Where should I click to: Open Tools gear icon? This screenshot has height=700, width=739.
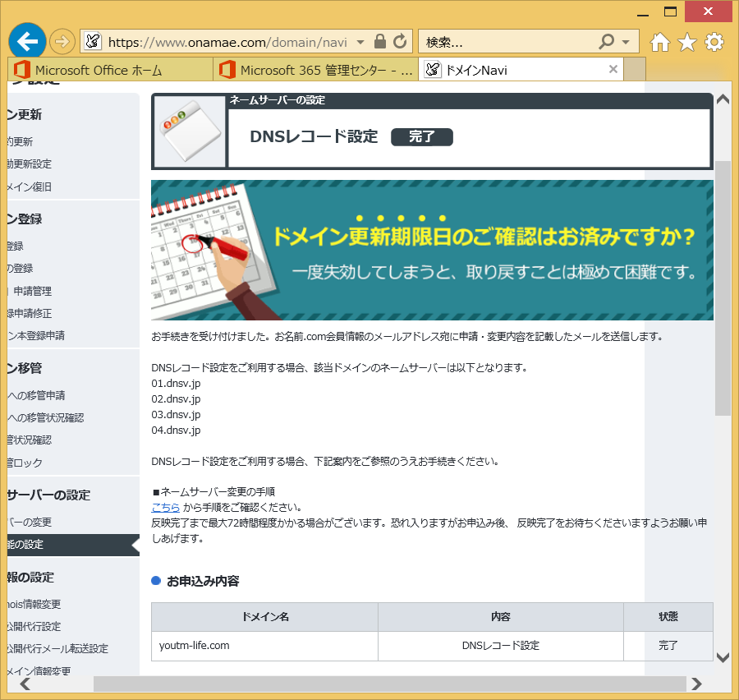[714, 42]
